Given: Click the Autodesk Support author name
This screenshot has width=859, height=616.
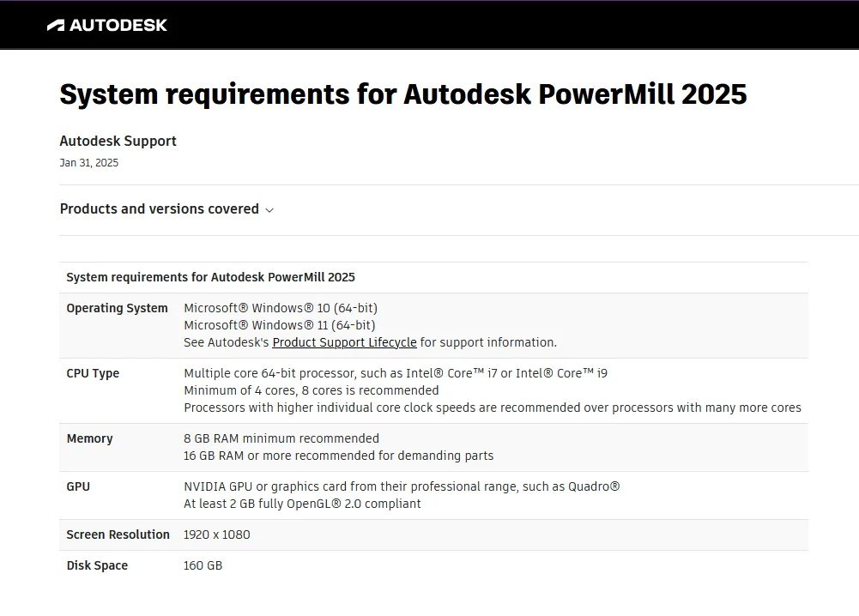Looking at the screenshot, I should click(118, 142).
